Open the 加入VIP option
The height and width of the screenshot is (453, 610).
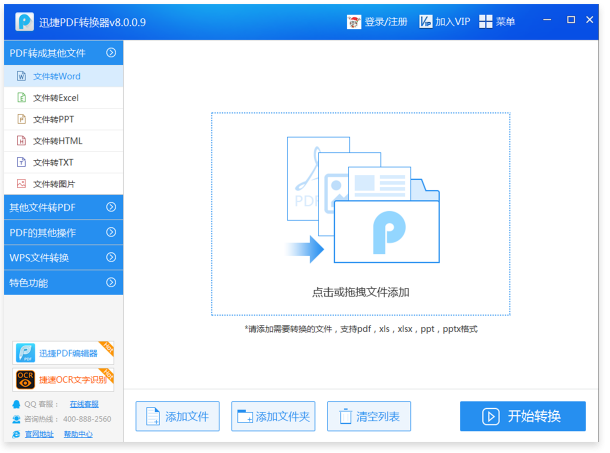(453, 22)
